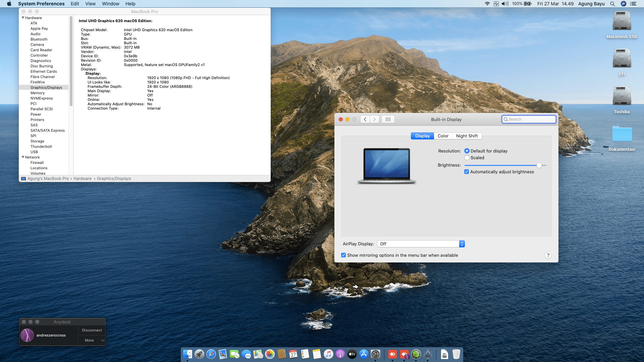Click the Brightness slider handle
The height and width of the screenshot is (362, 644).
click(x=539, y=165)
